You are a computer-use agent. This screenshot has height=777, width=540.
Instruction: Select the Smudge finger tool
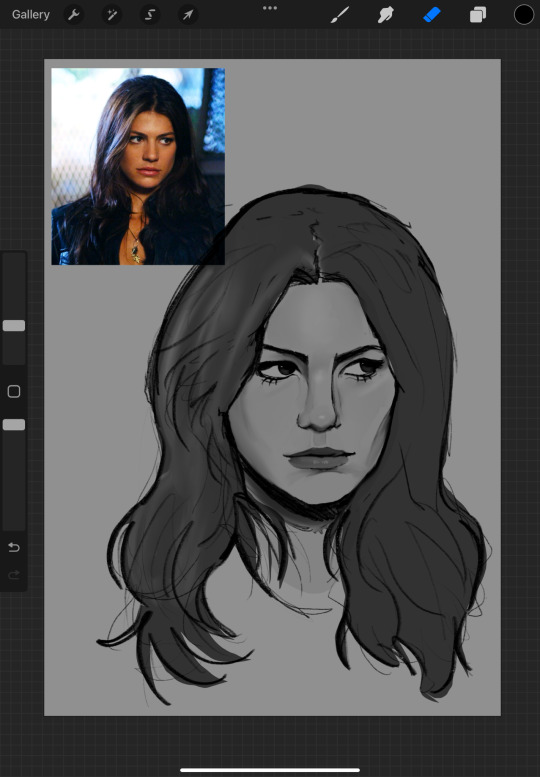(385, 15)
